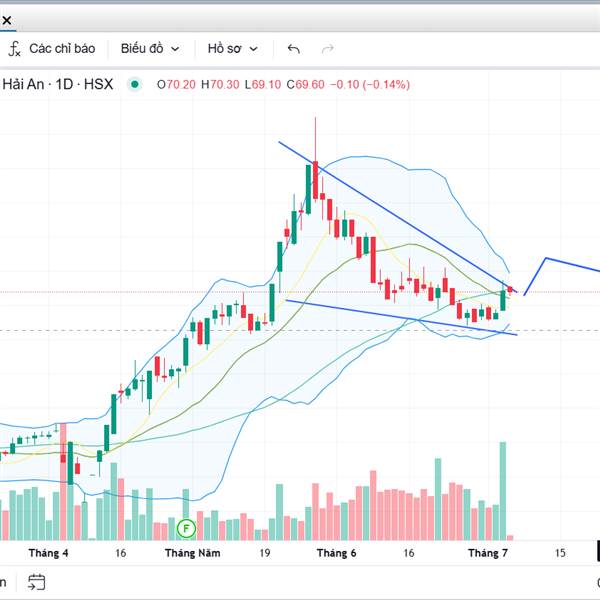
Task: Click the Hải An · 1D · HSX symbol title
Action: coord(57,84)
